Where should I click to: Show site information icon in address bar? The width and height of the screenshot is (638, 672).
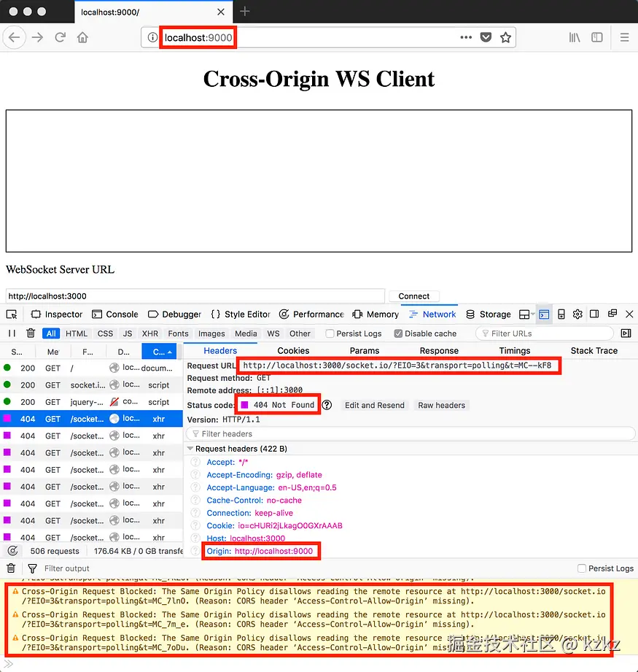click(x=152, y=37)
